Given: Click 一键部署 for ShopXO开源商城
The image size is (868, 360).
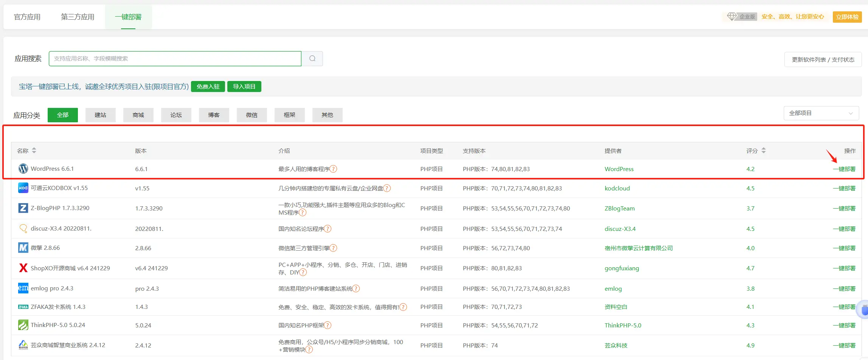Looking at the screenshot, I should 844,268.
